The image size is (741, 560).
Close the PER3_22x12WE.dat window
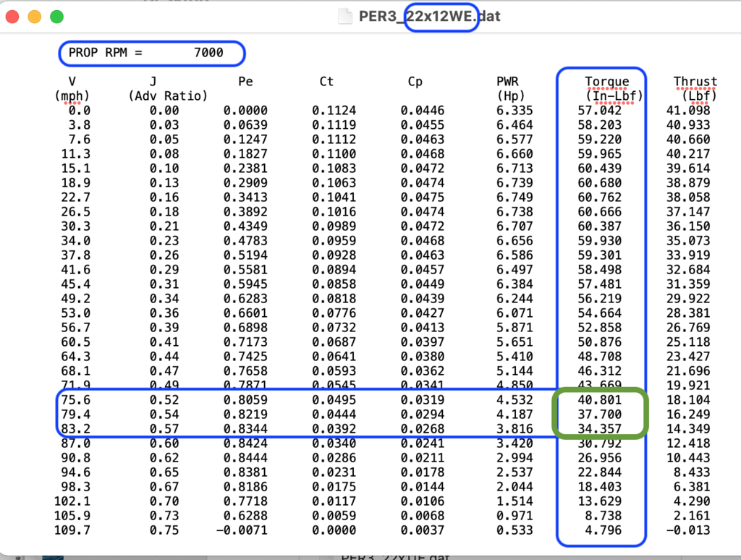12,17
